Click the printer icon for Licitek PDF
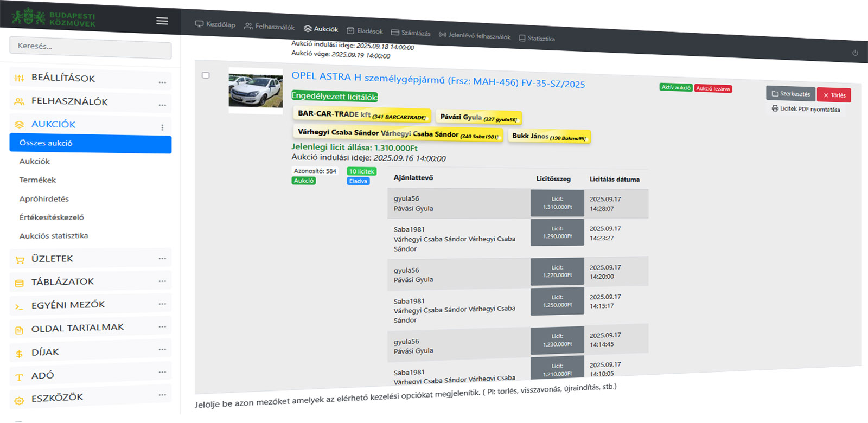 click(775, 108)
